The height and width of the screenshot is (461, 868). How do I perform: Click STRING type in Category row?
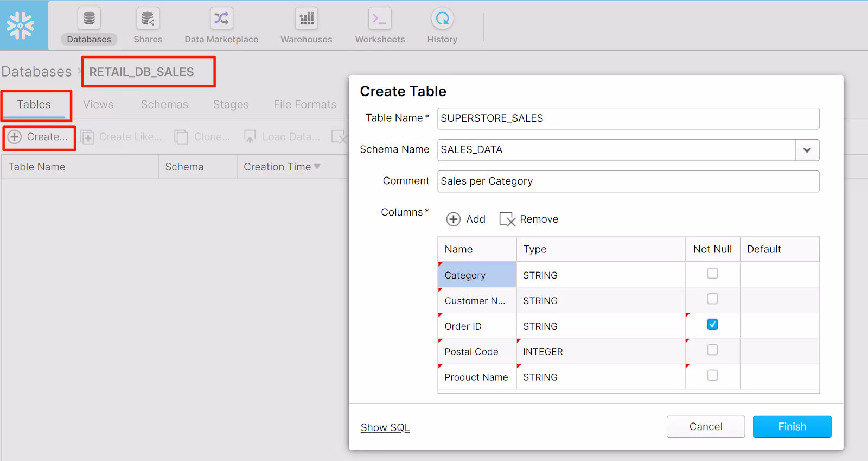(x=601, y=275)
